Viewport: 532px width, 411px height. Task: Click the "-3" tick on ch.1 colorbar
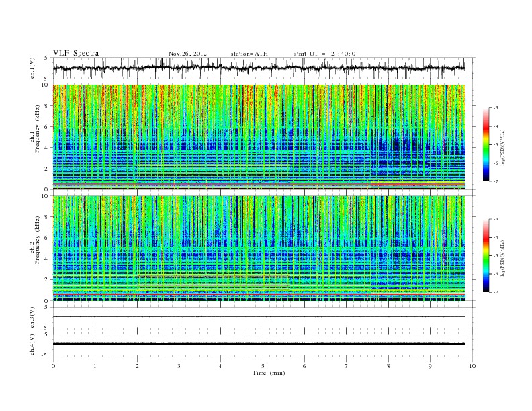point(496,108)
